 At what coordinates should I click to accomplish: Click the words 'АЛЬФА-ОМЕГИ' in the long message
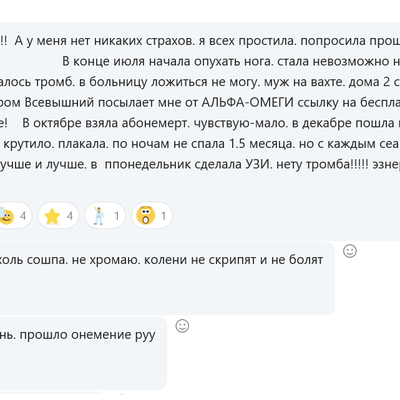click(x=248, y=103)
